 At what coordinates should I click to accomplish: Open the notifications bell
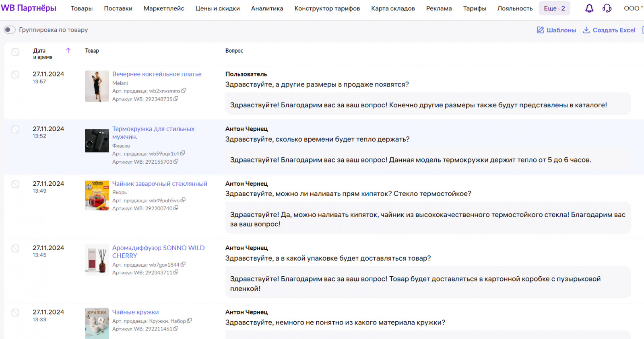coord(589,8)
